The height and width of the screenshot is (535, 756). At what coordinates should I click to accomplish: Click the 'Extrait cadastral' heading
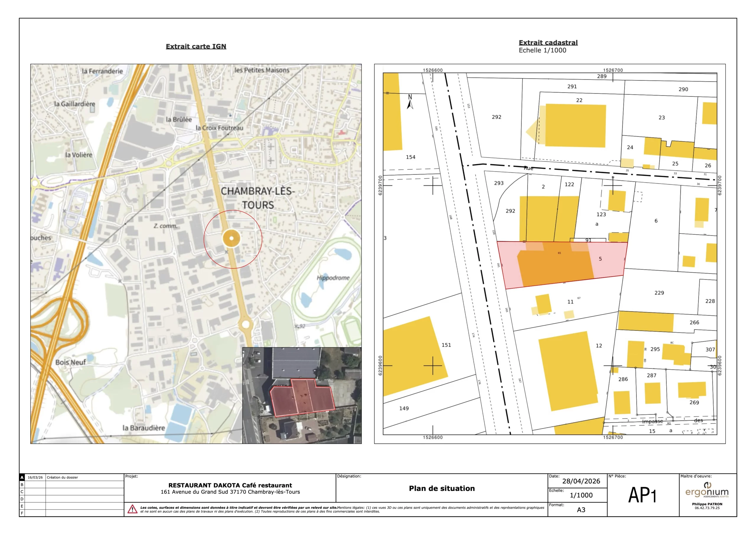coord(548,43)
